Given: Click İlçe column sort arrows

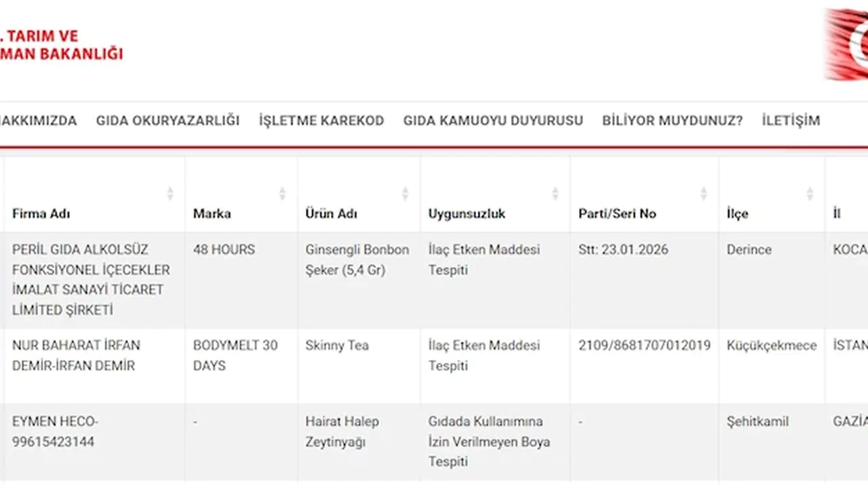Looking at the screenshot, I should coord(810,194).
